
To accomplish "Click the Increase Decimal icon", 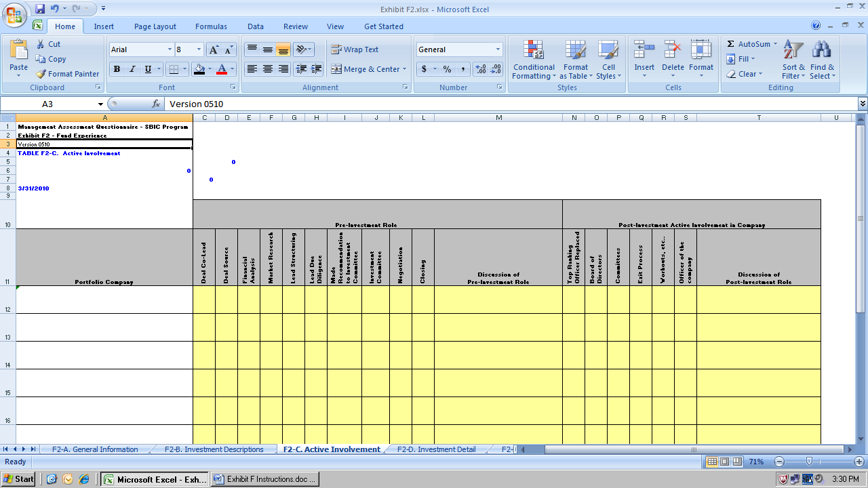I will coord(481,69).
